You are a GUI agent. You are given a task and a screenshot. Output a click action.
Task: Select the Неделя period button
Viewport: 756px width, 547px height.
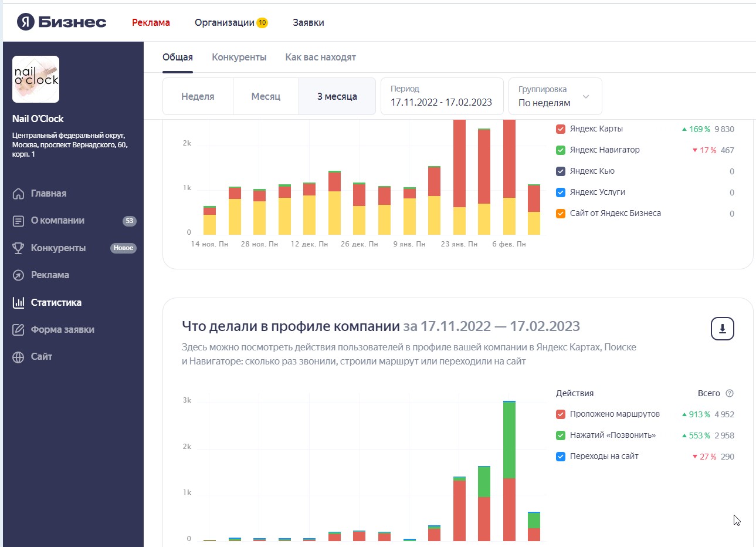tap(198, 96)
